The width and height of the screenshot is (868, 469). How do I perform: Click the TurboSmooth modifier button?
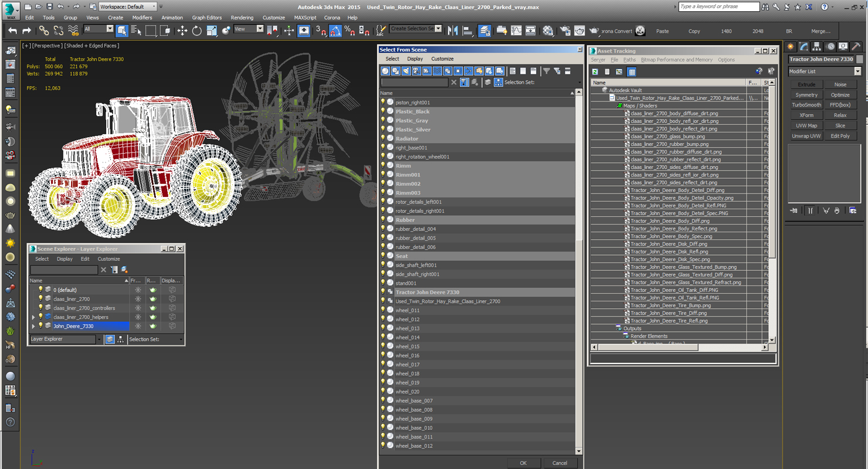pos(806,105)
